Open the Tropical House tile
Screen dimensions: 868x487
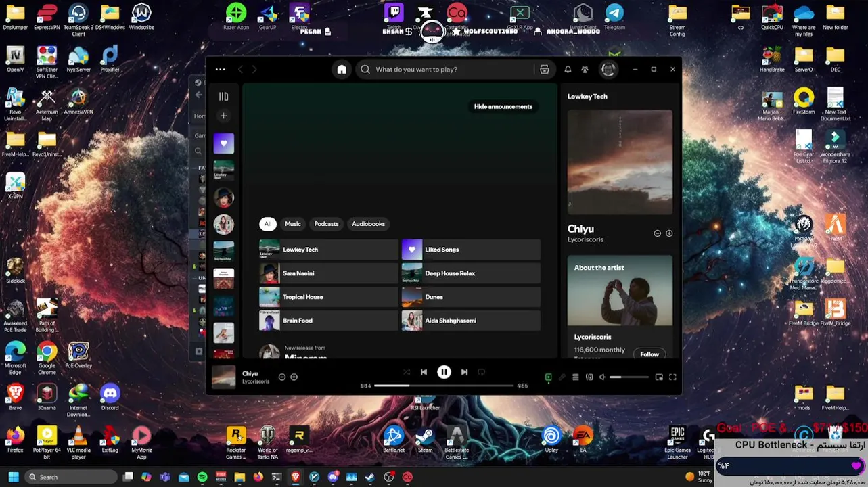coord(329,297)
